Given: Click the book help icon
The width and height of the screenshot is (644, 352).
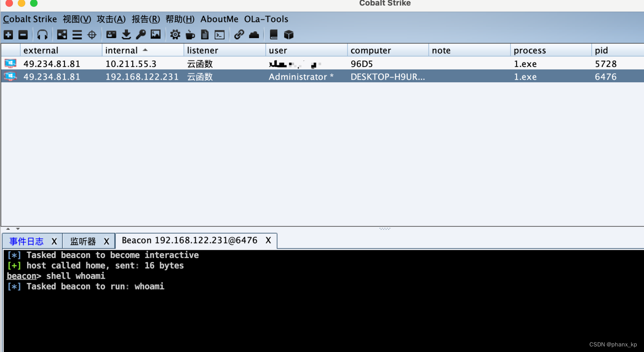Looking at the screenshot, I should pyautogui.click(x=273, y=35).
